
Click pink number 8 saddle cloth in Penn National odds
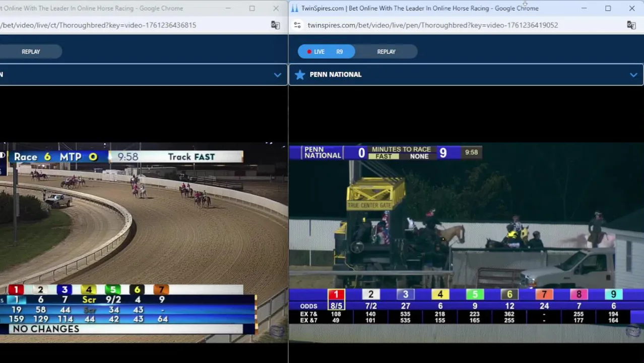point(578,295)
